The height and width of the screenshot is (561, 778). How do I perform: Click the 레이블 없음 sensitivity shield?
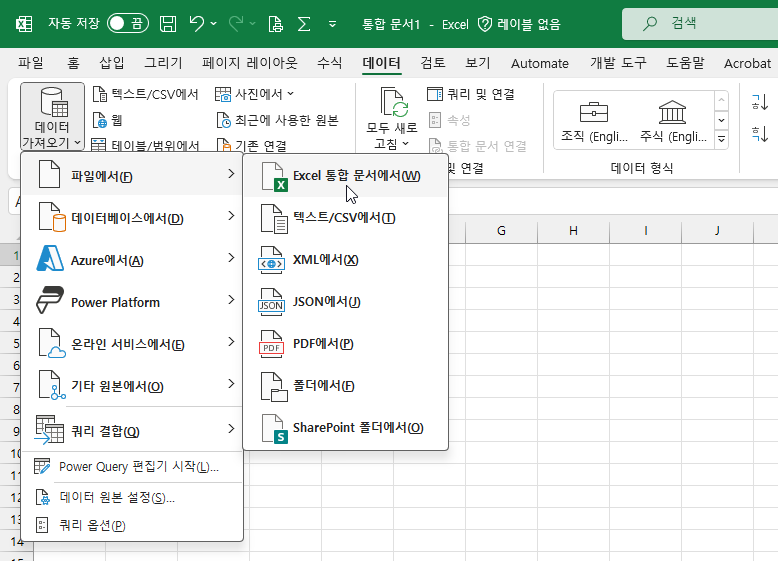(519, 24)
